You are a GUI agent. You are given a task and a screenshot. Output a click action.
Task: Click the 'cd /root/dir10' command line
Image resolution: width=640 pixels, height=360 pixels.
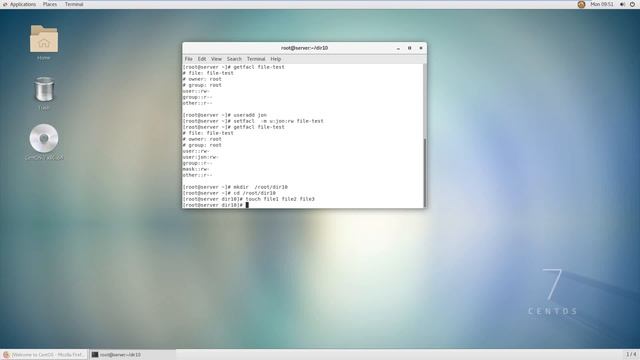point(229,193)
